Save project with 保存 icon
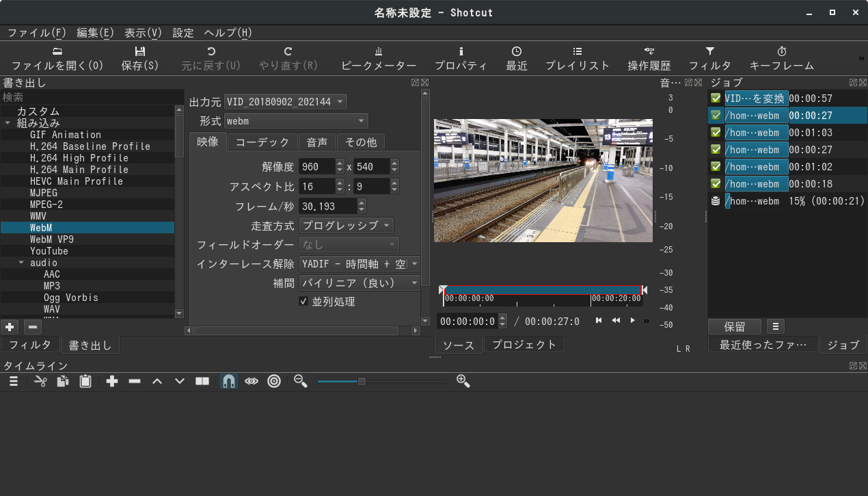This screenshot has width=868, height=496. (140, 59)
